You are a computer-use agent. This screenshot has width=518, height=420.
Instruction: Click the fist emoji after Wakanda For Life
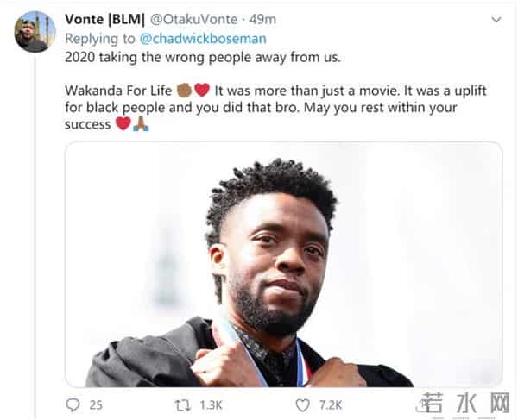tap(183, 89)
